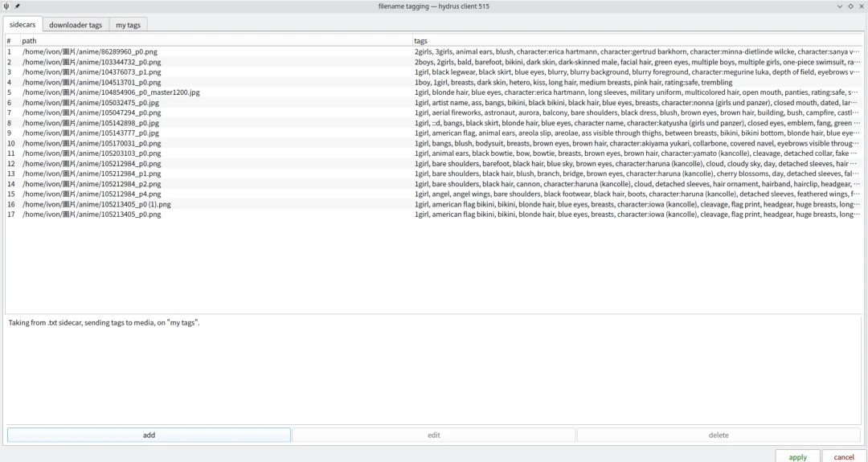Switch to the downloader tags tab
Image resolution: width=868 pixels, height=462 pixels.
tap(76, 25)
